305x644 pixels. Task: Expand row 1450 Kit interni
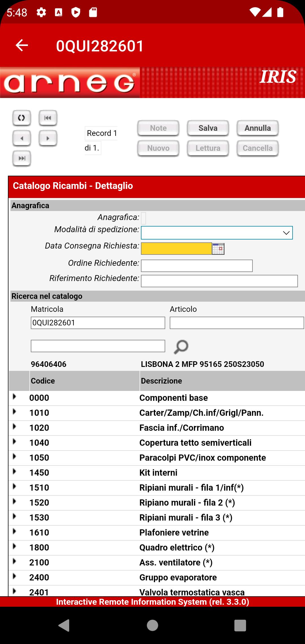[x=14, y=472]
